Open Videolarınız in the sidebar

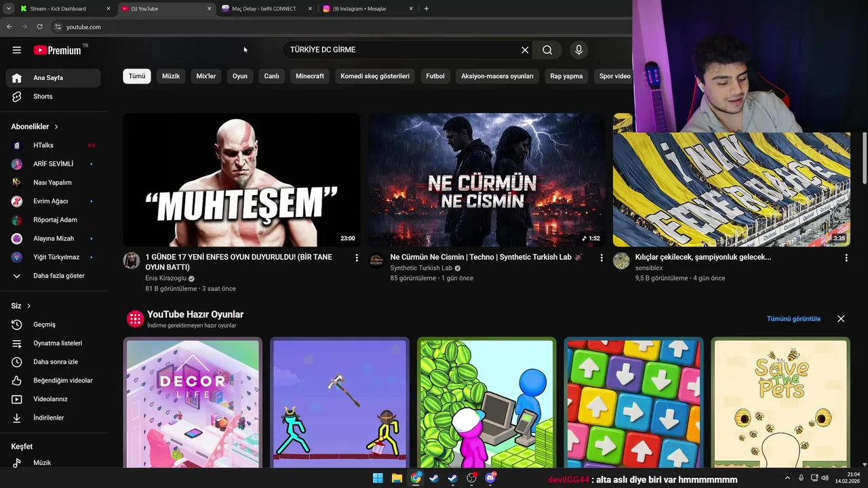(x=53, y=399)
